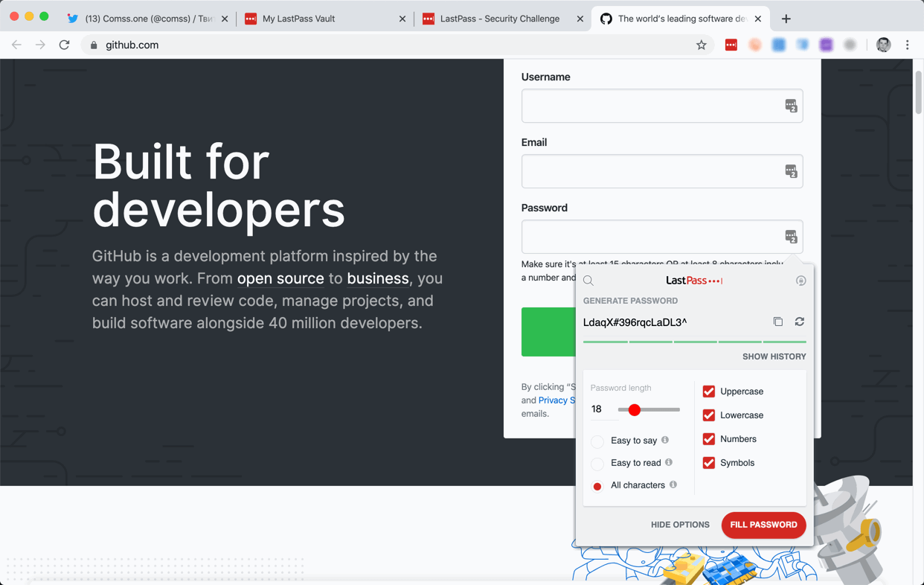
Task: Uncheck the Uppercase checkbox
Action: [x=709, y=391]
